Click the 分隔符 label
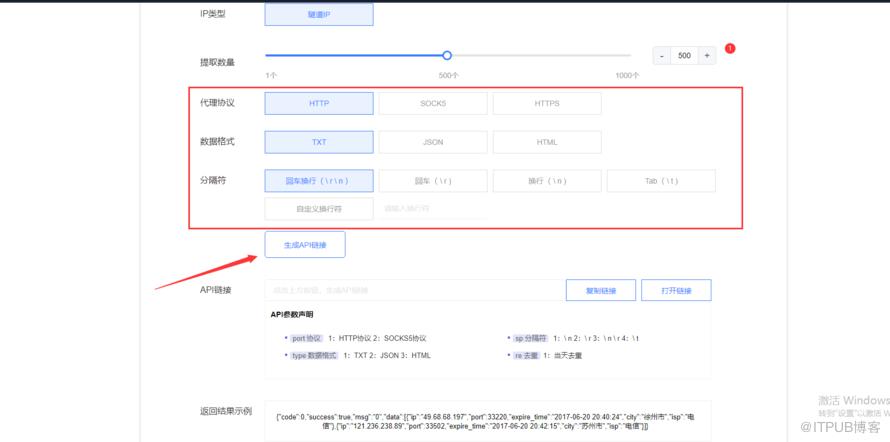The width and height of the screenshot is (890, 442). pyautogui.click(x=213, y=180)
